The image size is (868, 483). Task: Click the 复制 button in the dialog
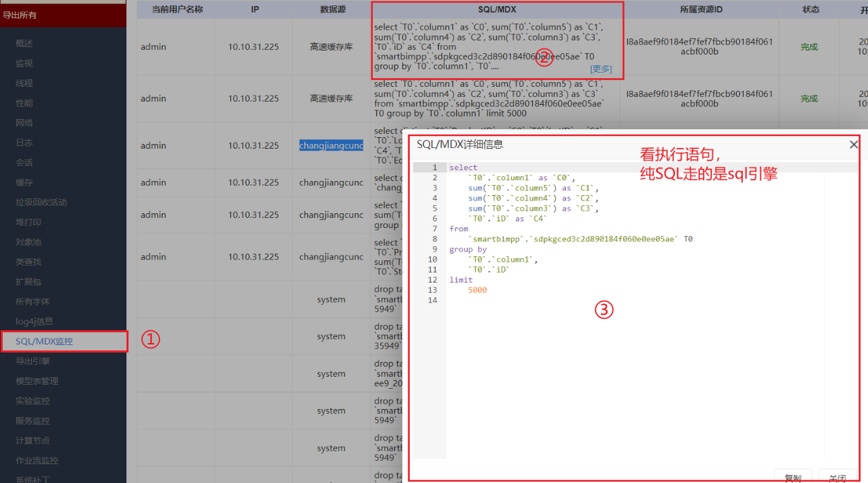pyautogui.click(x=793, y=477)
